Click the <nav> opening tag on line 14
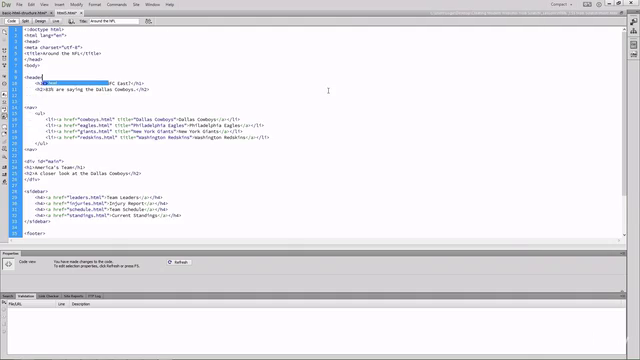This screenshot has width=640, height=360. (31, 108)
